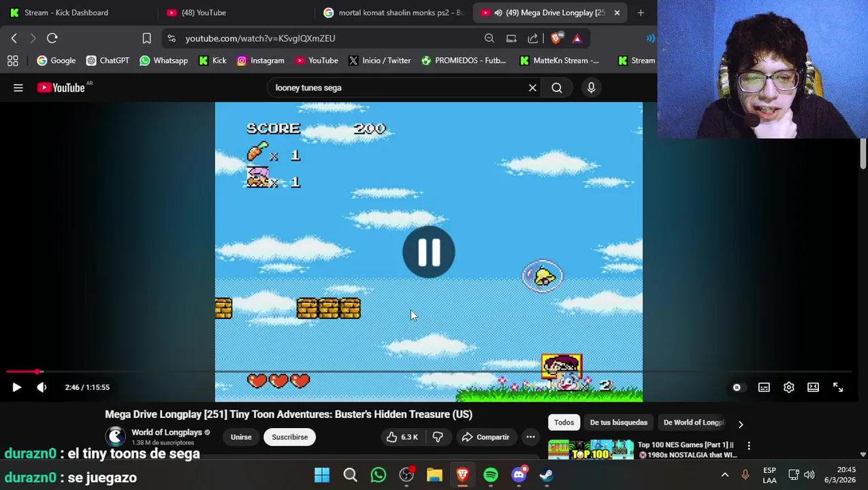Open Steam from the taskbar
The height and width of the screenshot is (490, 868).
pyautogui.click(x=546, y=475)
